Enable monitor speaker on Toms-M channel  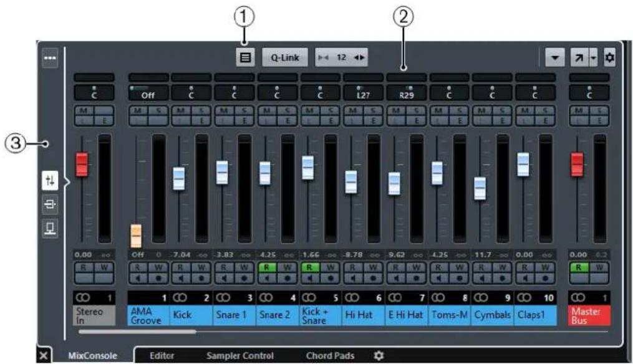tap(439, 278)
